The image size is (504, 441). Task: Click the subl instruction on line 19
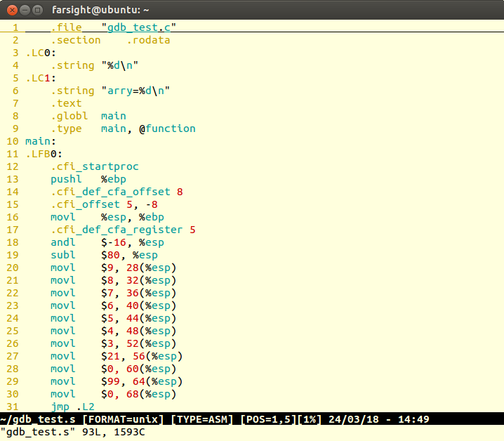point(63,255)
